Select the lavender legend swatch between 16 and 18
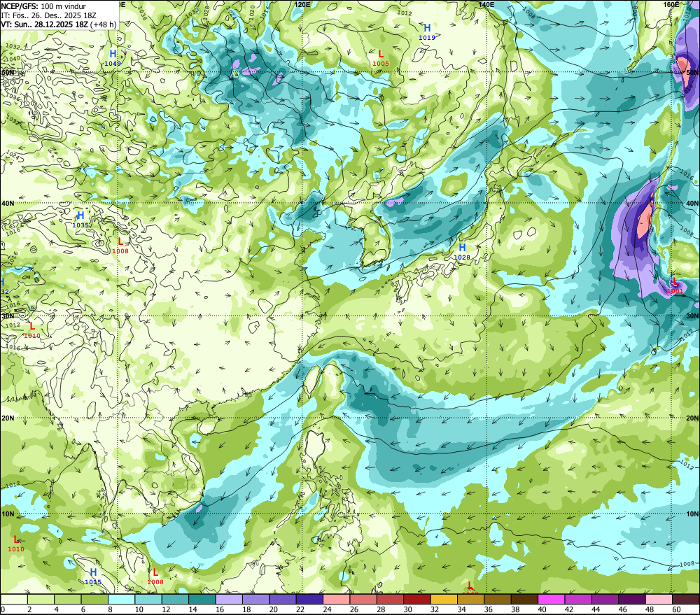 229,600
